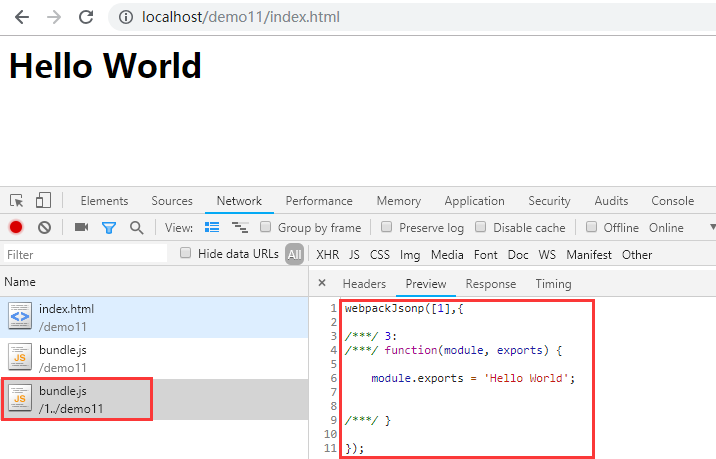
Task: Select bundle.js request with /demo11 path
Action: [x=154, y=359]
